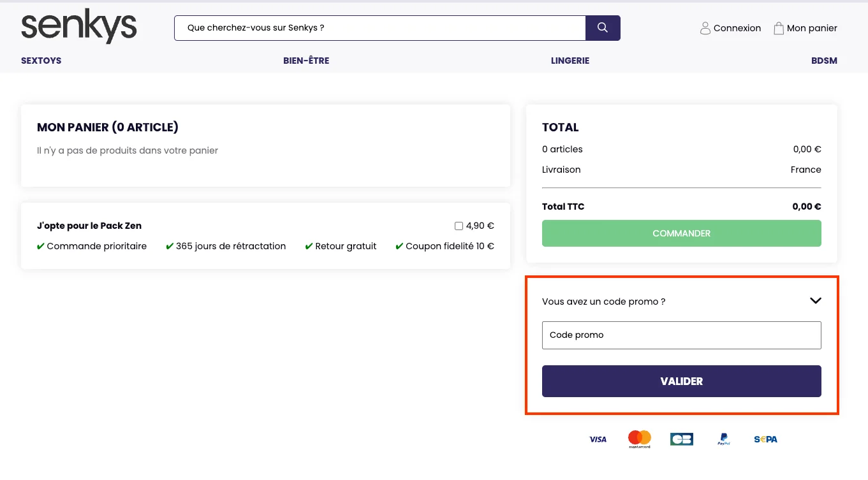Select the BIEN-ÊTRE navigation item
868x480 pixels.
tap(306, 61)
